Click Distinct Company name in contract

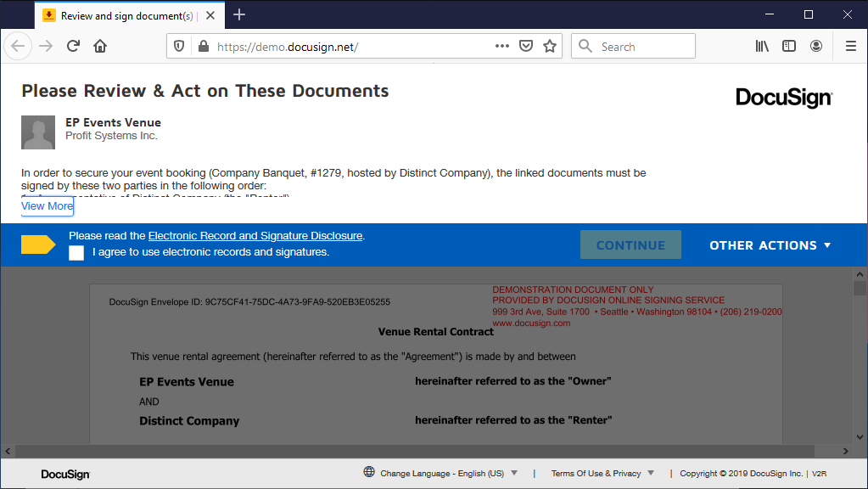point(189,421)
